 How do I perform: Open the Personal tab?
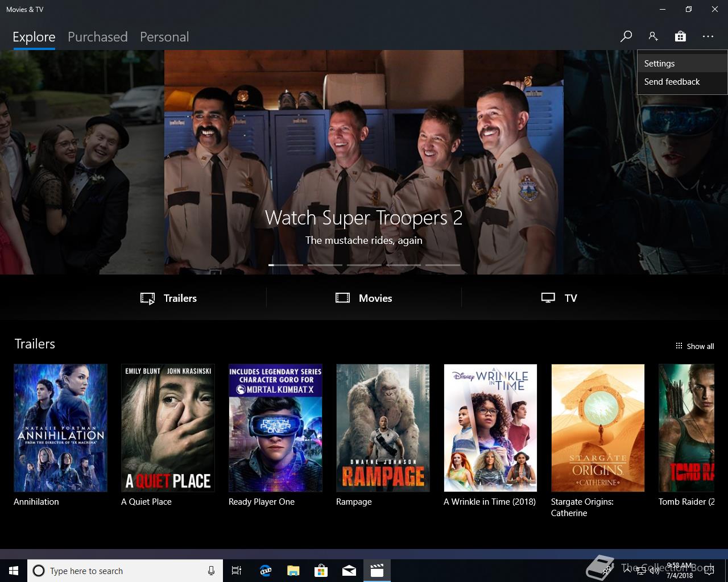pyautogui.click(x=164, y=37)
